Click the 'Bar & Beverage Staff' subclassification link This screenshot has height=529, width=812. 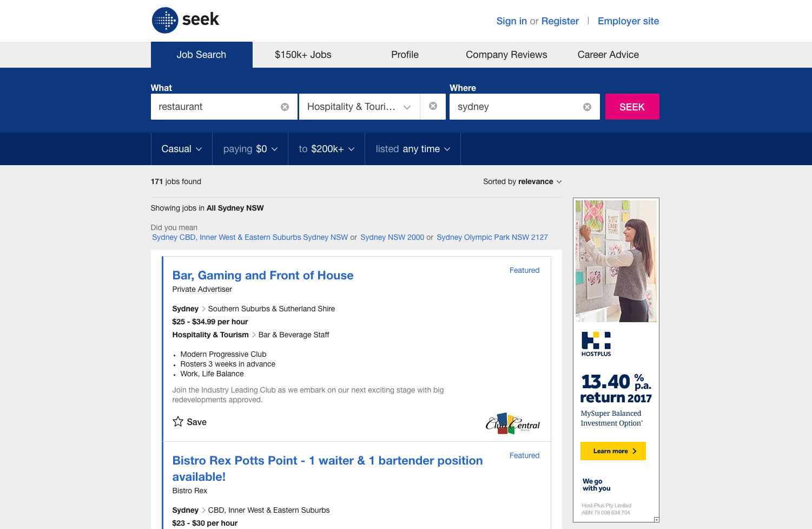pos(294,335)
